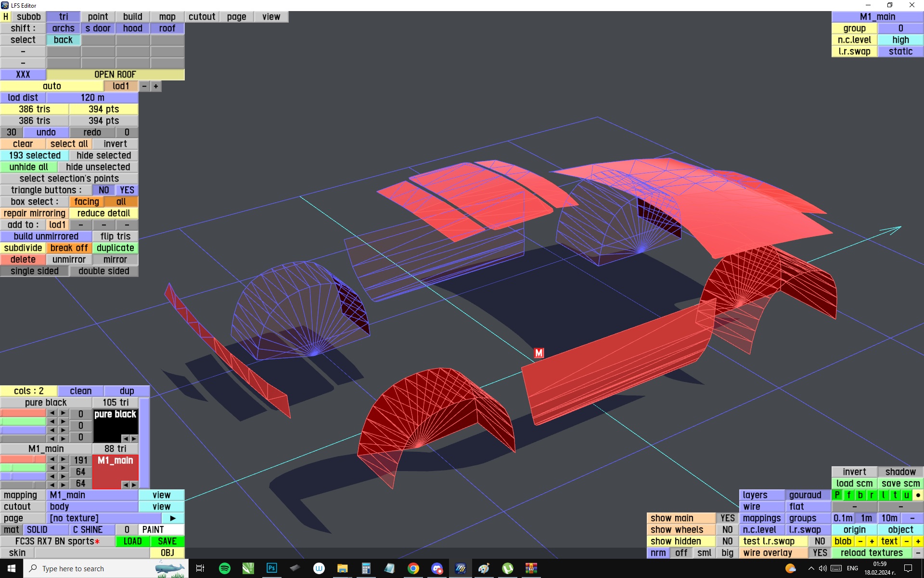
Task: Click the P view button
Action: pos(837,495)
